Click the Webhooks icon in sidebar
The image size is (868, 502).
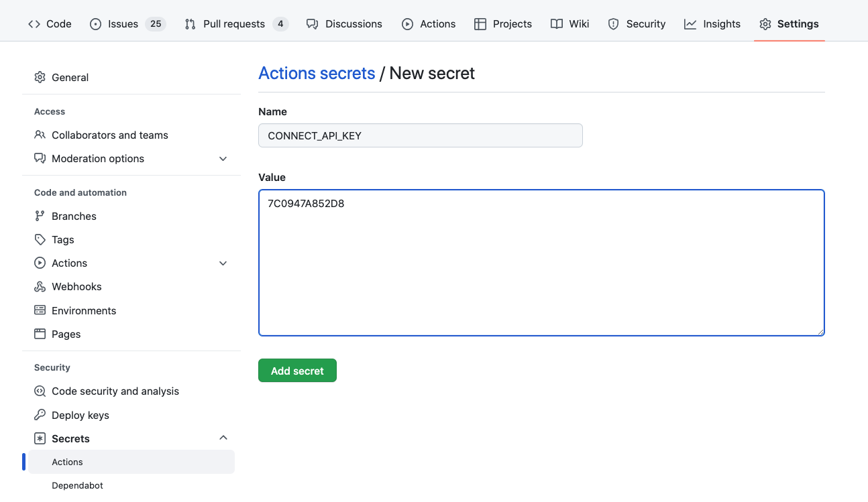point(40,287)
